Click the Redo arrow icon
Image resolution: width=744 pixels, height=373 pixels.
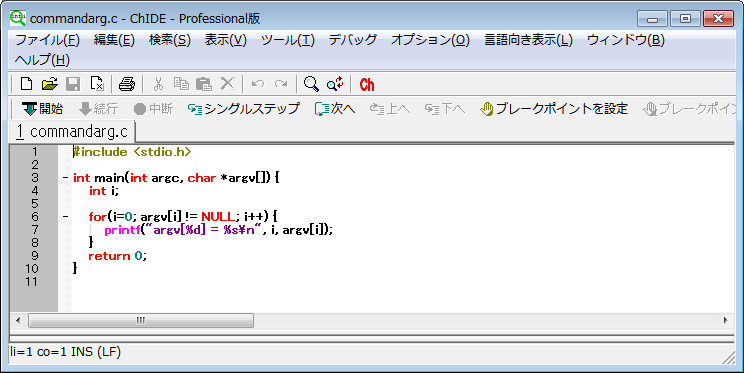click(281, 84)
